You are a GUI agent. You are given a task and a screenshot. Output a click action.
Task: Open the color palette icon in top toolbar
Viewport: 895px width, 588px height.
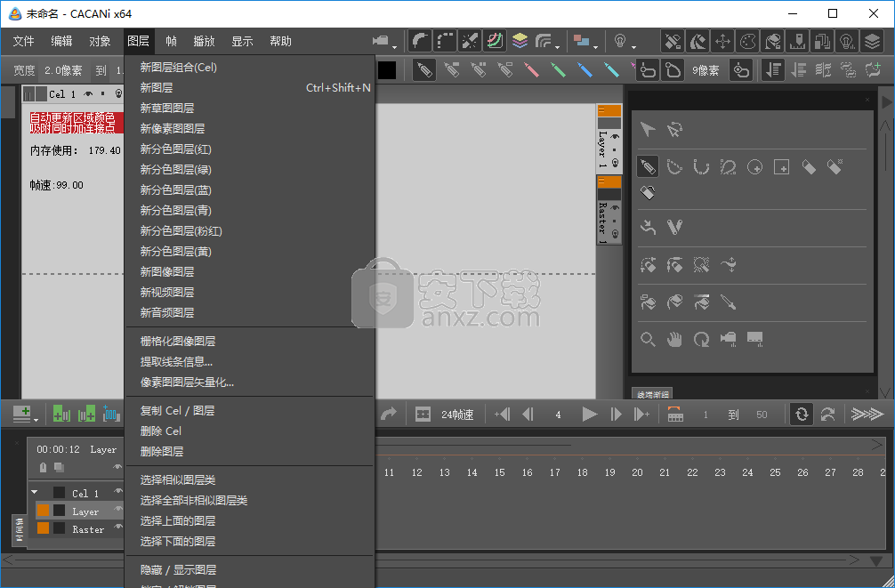747,41
